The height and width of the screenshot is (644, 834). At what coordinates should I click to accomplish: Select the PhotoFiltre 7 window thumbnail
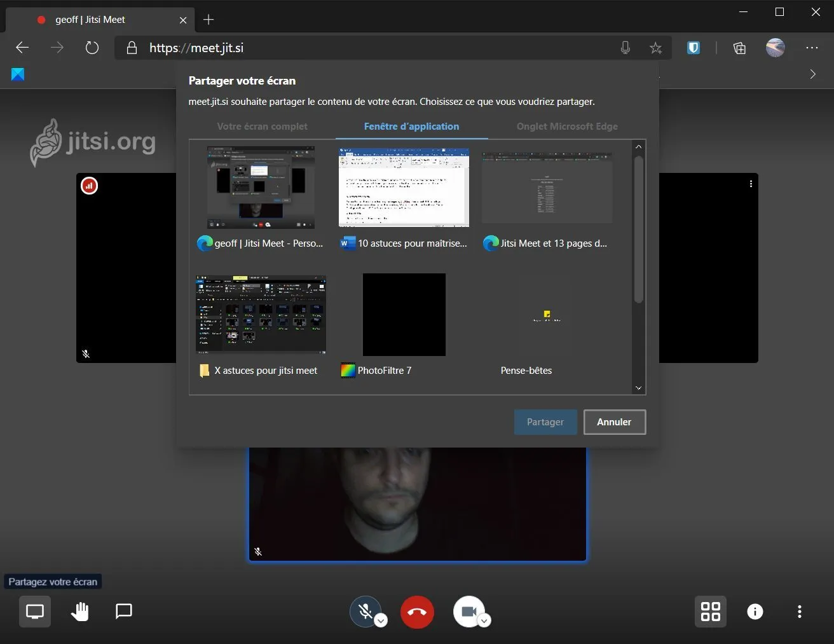click(x=404, y=315)
